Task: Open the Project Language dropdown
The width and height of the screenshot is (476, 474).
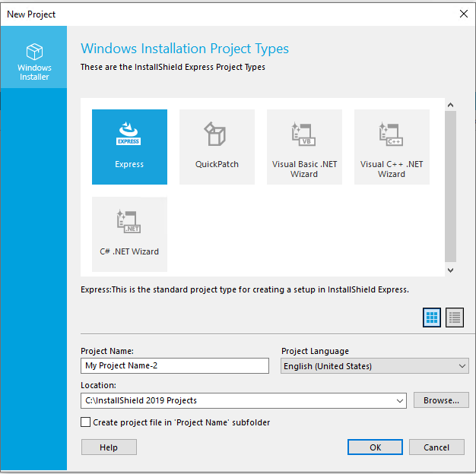Action: [375, 365]
